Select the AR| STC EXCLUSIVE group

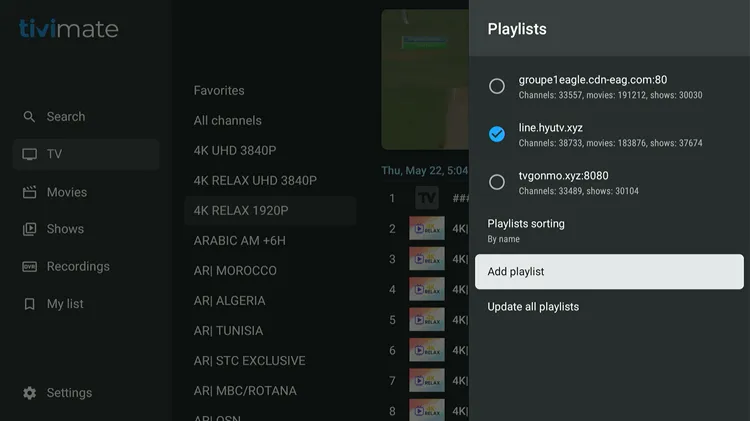[270, 361]
